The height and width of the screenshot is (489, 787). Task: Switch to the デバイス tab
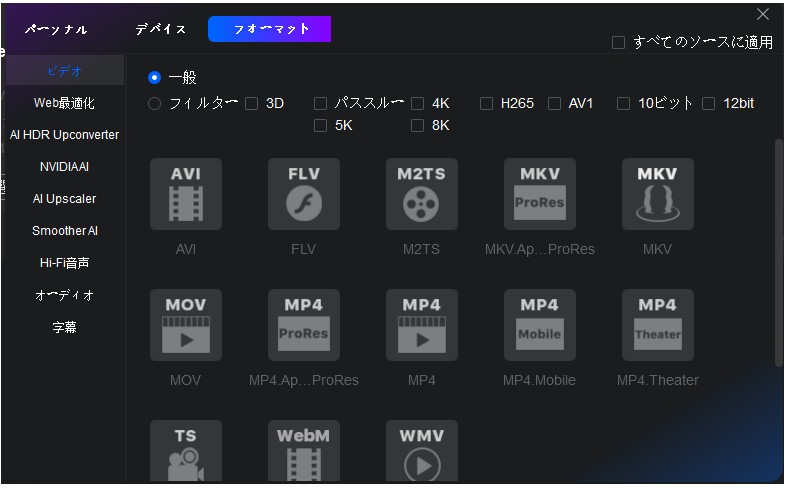pos(161,29)
